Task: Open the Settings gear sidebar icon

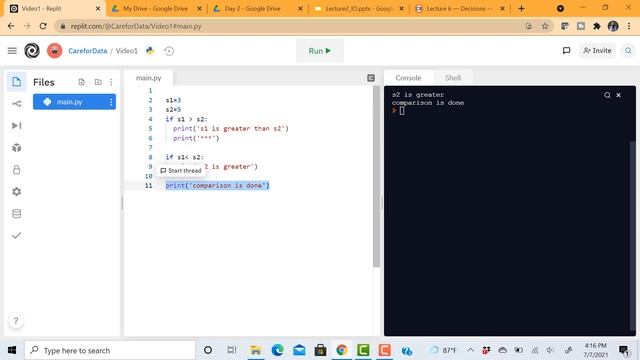Action: [16, 191]
